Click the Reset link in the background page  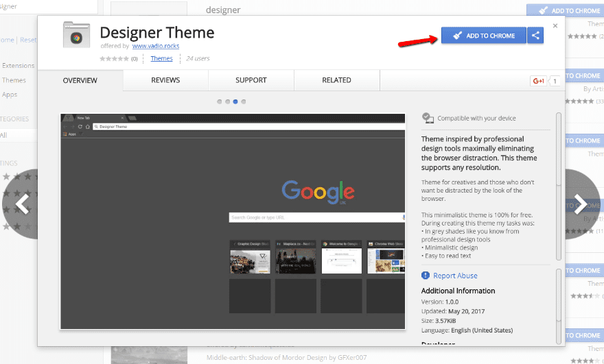pos(29,40)
